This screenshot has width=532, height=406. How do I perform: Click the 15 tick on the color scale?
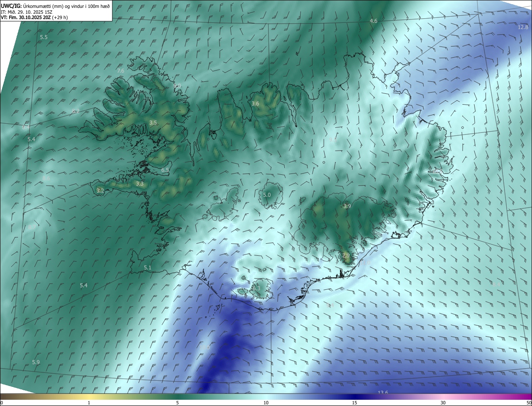(355, 403)
